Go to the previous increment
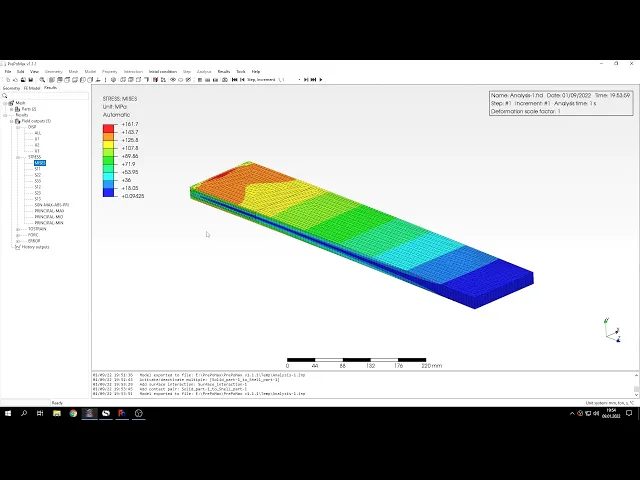640x480 pixels. (x=242, y=80)
